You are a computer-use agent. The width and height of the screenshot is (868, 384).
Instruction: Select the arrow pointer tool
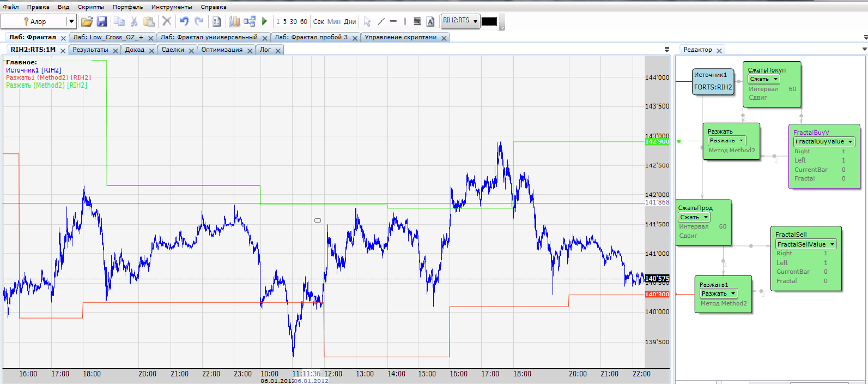coord(367,21)
